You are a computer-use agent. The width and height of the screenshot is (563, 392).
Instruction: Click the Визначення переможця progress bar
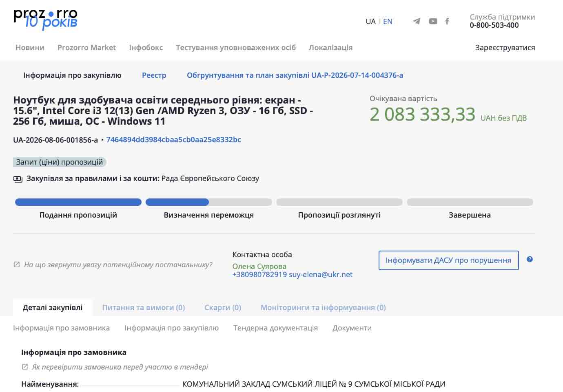209,202
